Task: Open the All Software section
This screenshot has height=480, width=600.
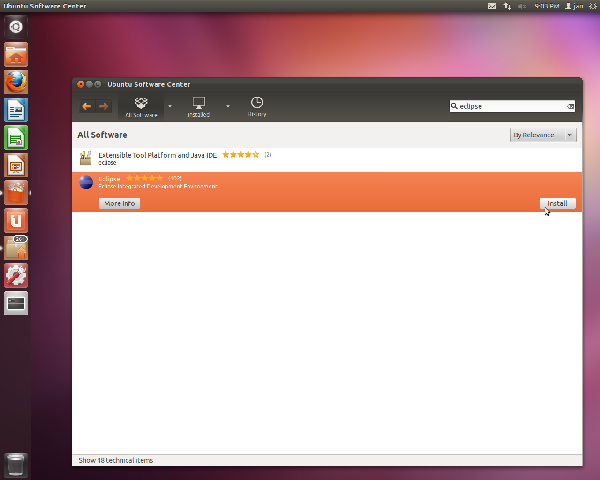Action: click(141, 107)
